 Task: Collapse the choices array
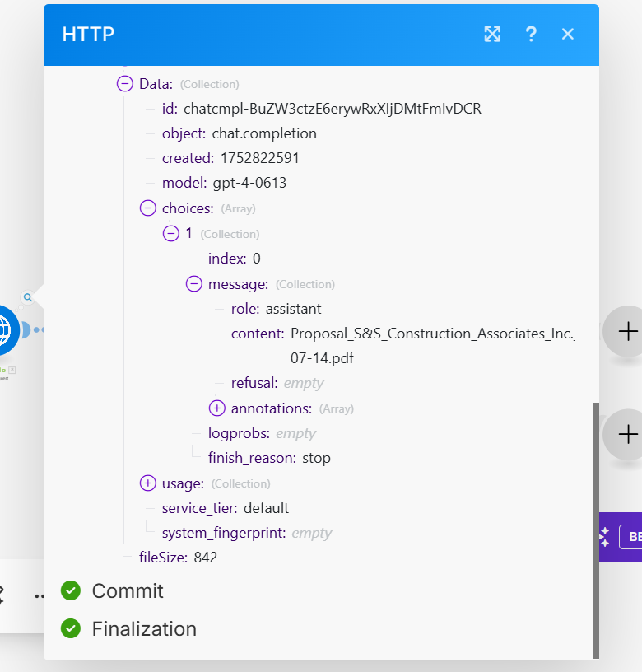pos(148,208)
